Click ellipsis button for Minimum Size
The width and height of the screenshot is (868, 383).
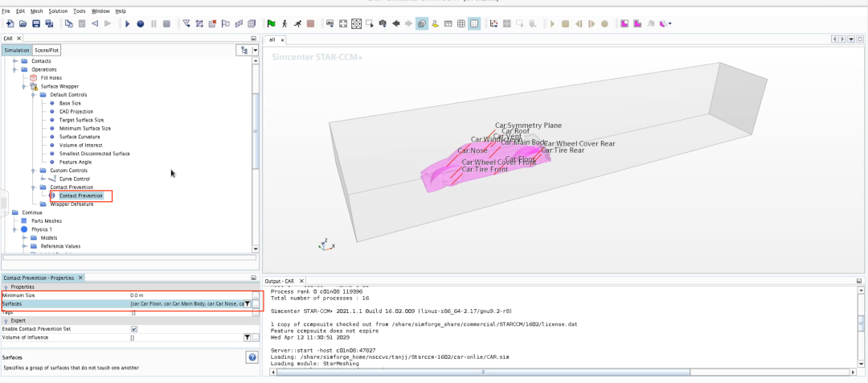coord(256,295)
